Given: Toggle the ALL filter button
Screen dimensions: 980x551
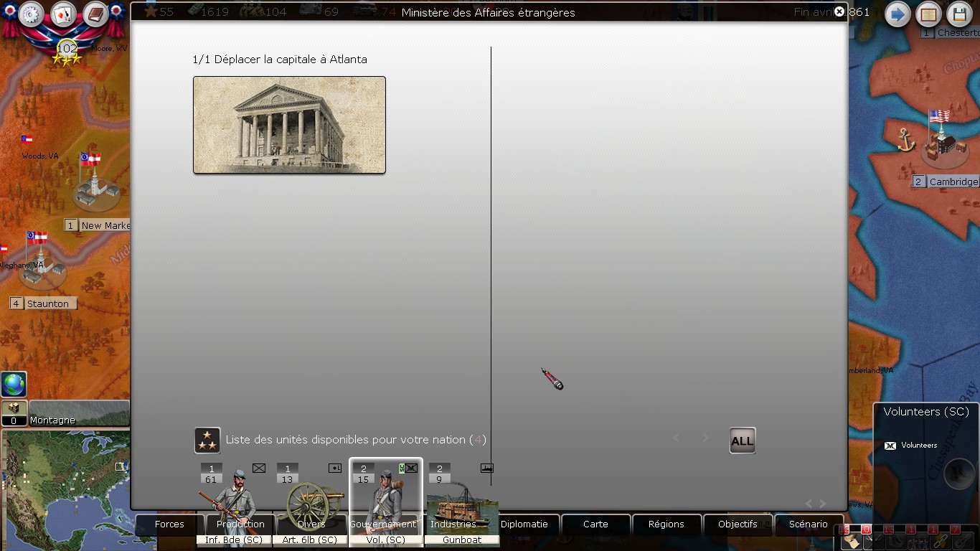Looking at the screenshot, I should [743, 441].
